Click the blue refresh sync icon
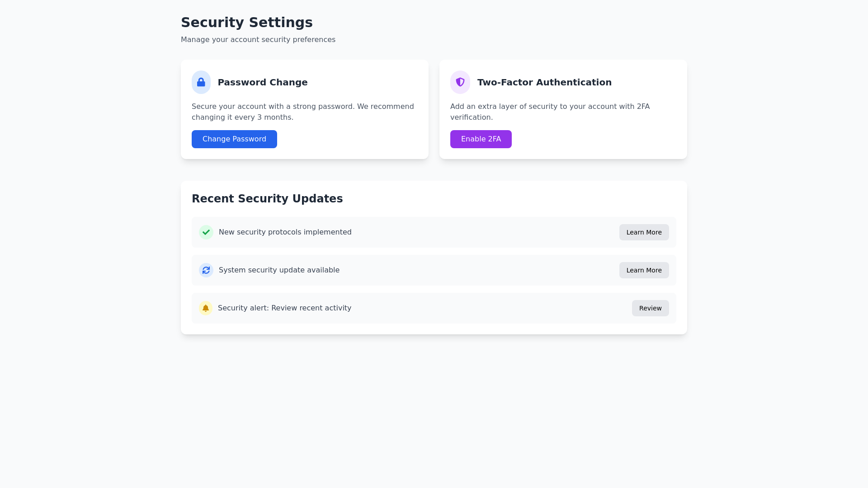The image size is (868, 488). [x=206, y=270]
